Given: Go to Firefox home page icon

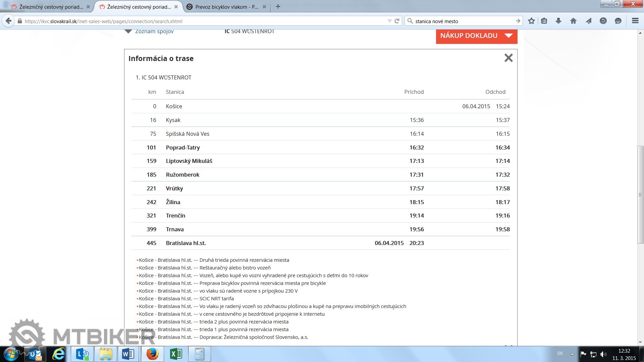Looking at the screenshot, I should (573, 21).
